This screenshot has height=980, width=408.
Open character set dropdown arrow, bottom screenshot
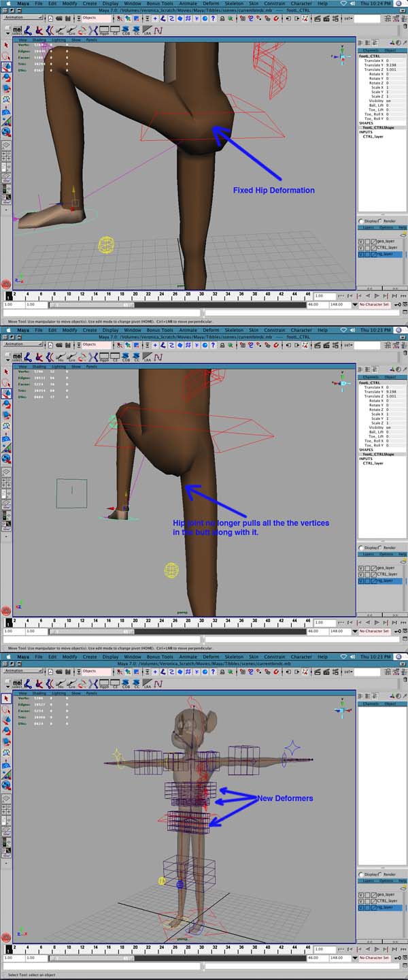click(356, 958)
